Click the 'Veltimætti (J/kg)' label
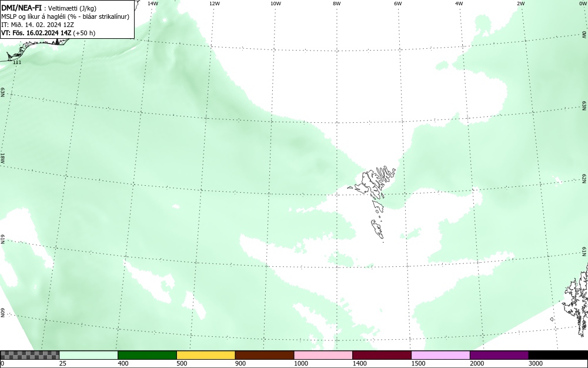Viewport: 588px width, 368px height. tap(72, 8)
